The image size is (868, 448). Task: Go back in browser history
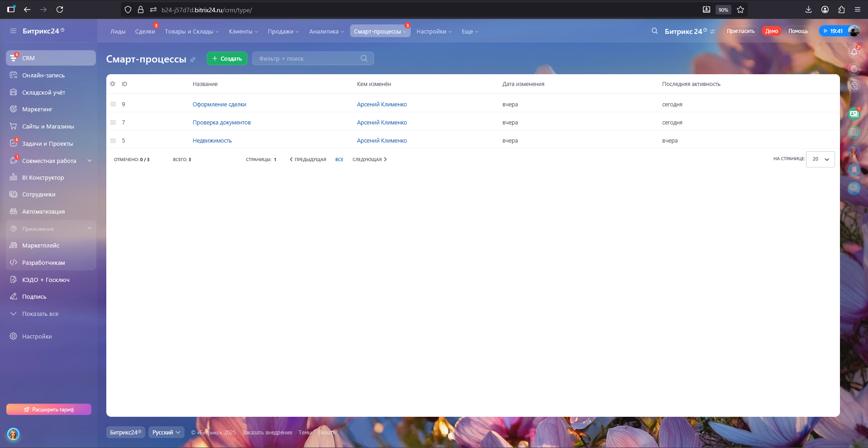[27, 10]
